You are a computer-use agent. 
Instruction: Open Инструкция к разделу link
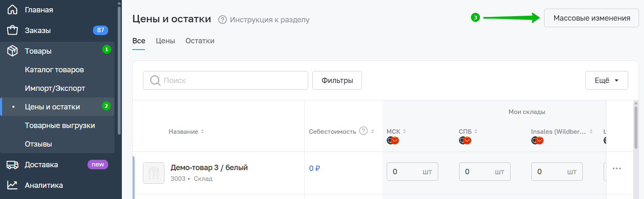coord(270,19)
